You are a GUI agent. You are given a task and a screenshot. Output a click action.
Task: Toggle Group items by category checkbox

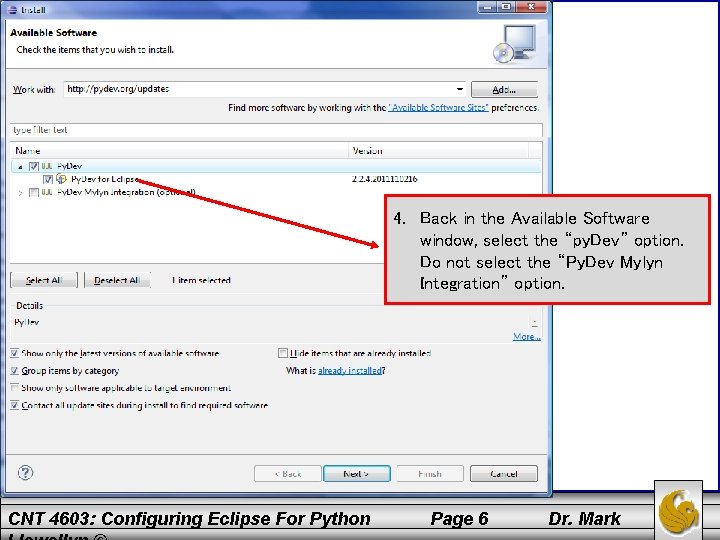click(x=14, y=370)
